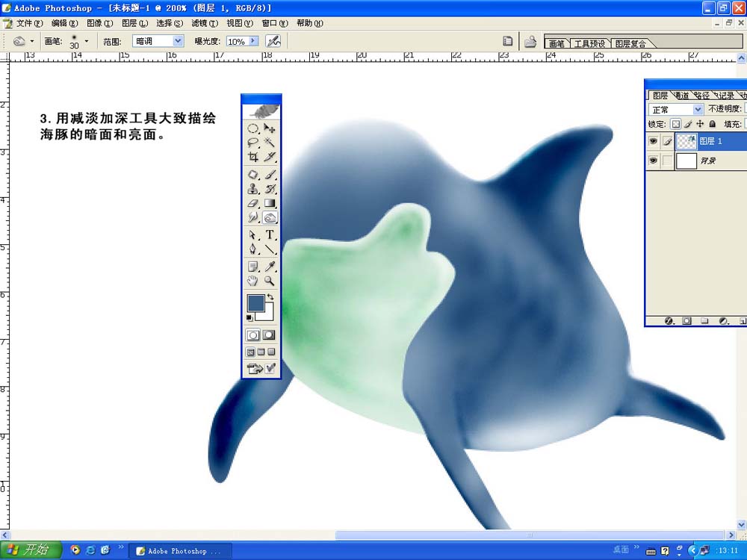Screen dimensions: 747x560
Task: Select the Type (T) tool
Action: point(270,234)
